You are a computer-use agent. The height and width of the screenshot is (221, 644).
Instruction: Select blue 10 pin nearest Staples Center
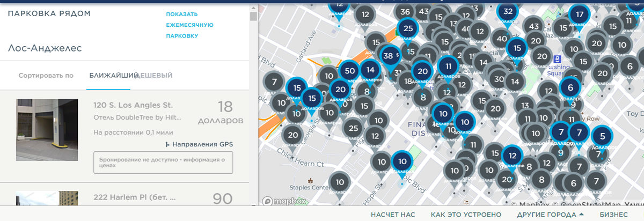tap(402, 161)
